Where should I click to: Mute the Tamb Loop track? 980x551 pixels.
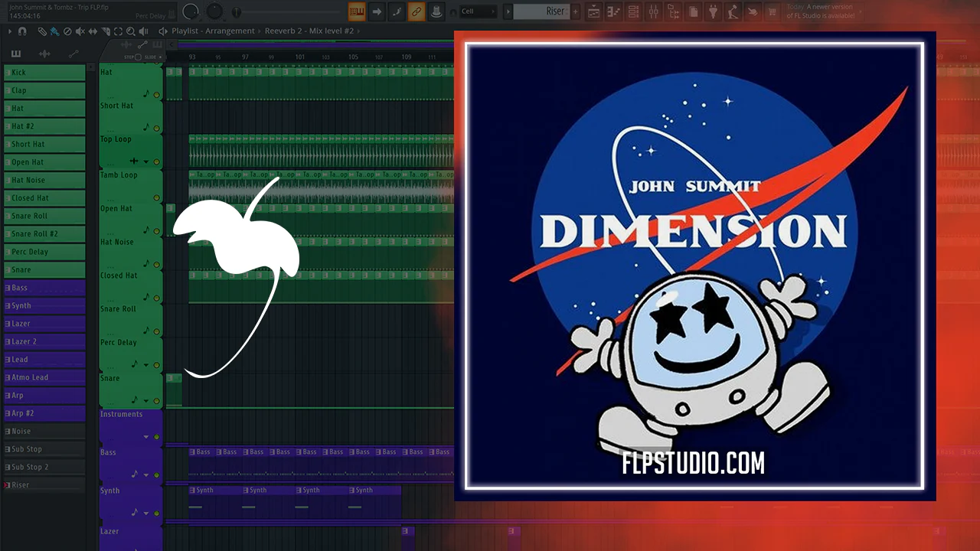(x=157, y=196)
